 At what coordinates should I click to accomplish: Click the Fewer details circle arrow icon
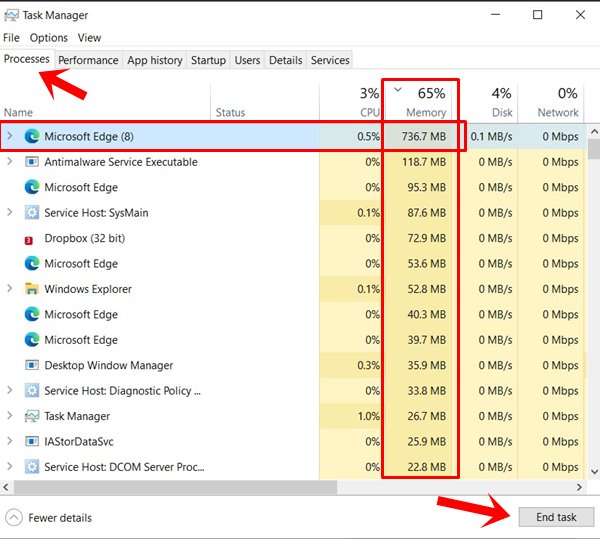tap(14, 518)
